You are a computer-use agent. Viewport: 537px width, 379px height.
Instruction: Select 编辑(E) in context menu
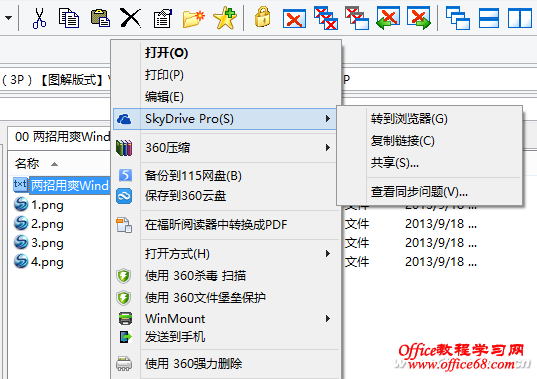(227, 97)
